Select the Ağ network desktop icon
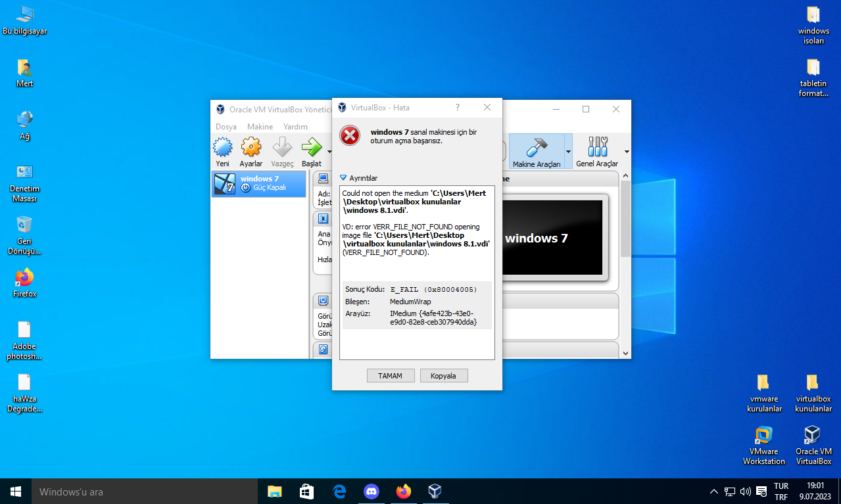Screen dimensions: 841x504 tap(24, 126)
